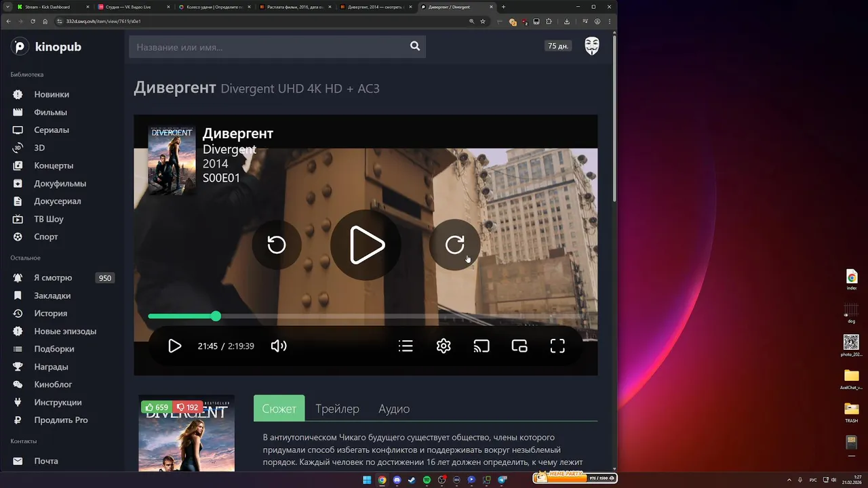Mute the player volume
The height and width of the screenshot is (488, 868).
(x=279, y=346)
